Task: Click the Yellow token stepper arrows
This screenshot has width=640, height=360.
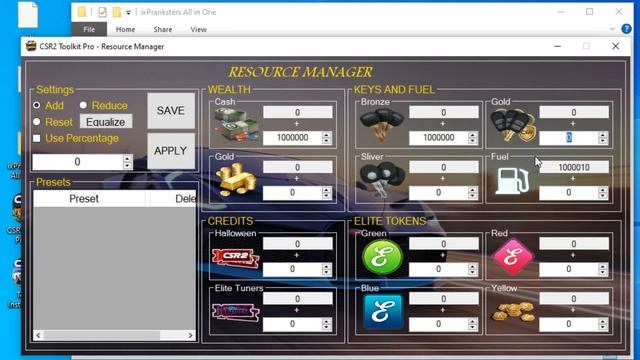Action: pyautogui.click(x=602, y=324)
